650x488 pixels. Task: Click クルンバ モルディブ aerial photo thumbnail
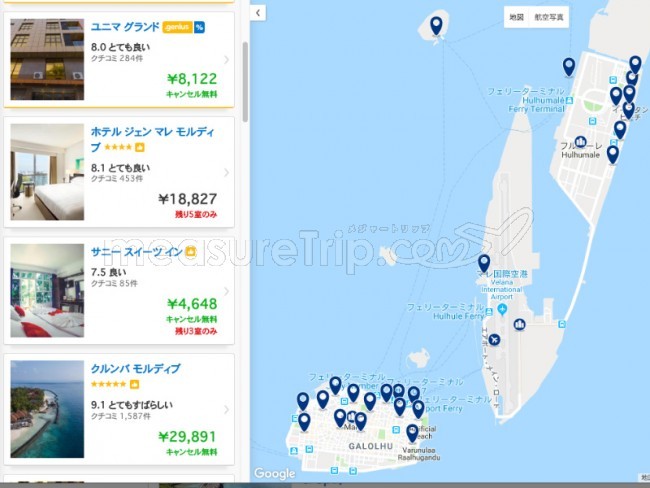tap(47, 409)
